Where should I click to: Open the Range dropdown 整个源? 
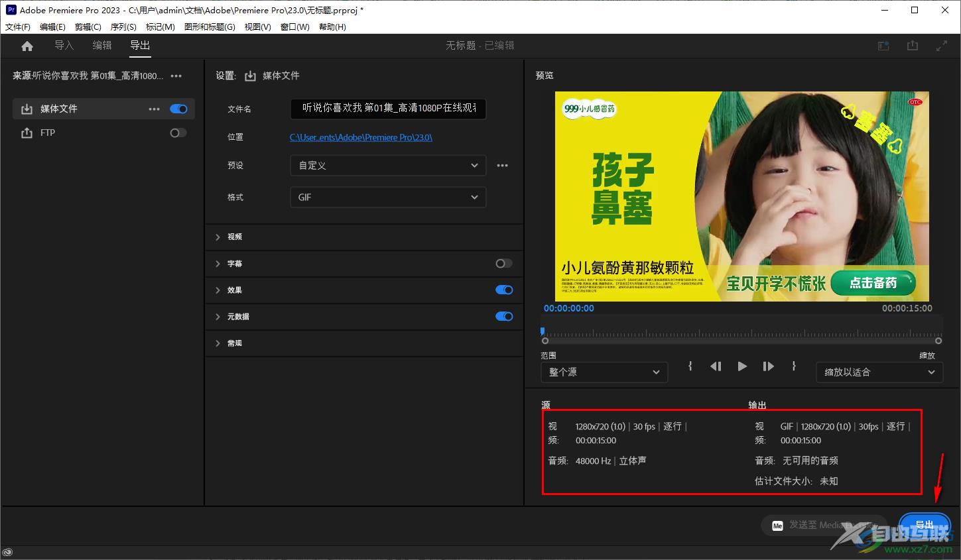(x=604, y=372)
